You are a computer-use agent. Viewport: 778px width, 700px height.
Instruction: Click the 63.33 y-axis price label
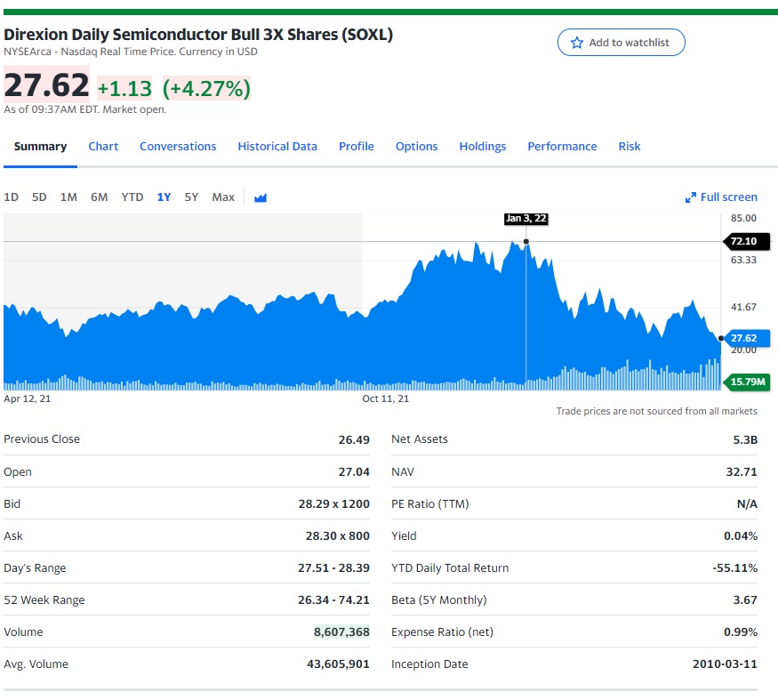pos(743,260)
